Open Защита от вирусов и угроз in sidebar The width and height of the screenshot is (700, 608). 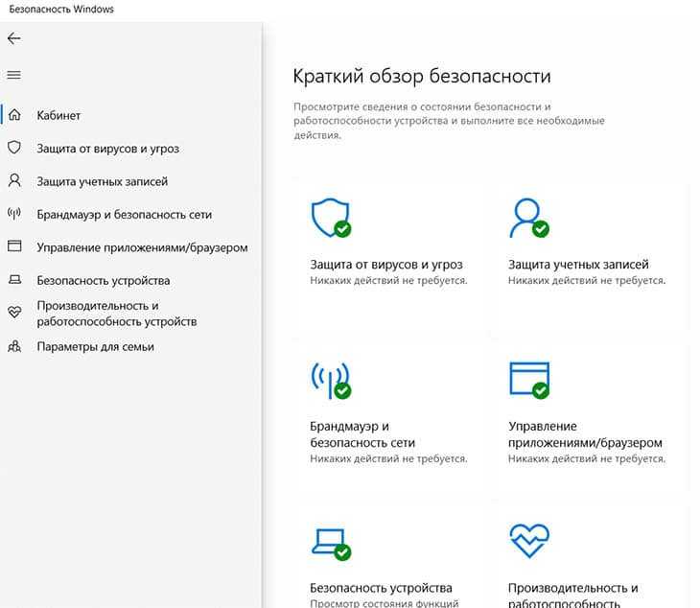pos(108,149)
